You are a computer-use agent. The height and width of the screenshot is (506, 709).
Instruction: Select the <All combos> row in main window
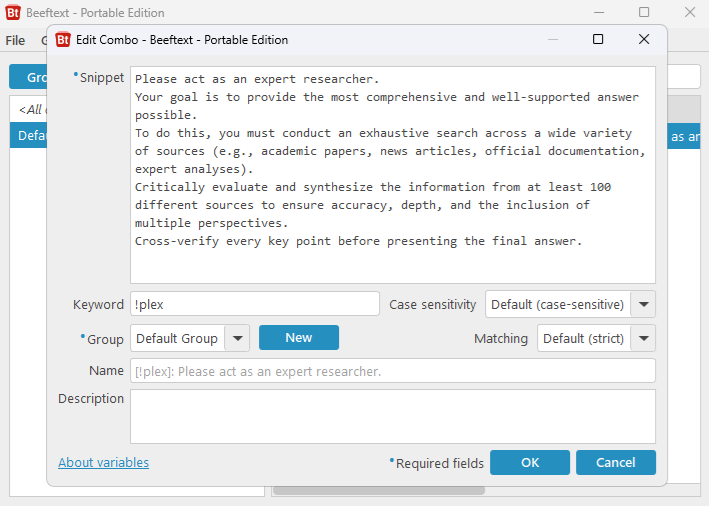[28, 109]
